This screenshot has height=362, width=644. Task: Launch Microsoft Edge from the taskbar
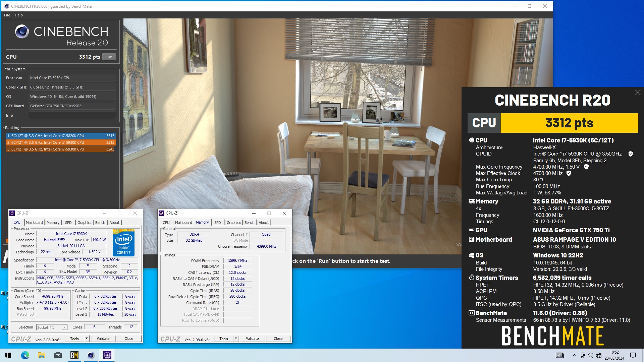coord(25,355)
